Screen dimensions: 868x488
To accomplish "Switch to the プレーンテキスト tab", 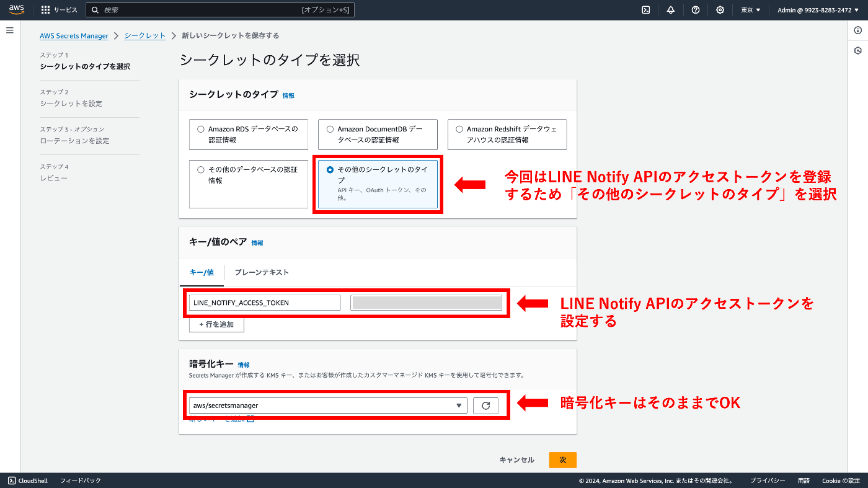I will coord(262,272).
